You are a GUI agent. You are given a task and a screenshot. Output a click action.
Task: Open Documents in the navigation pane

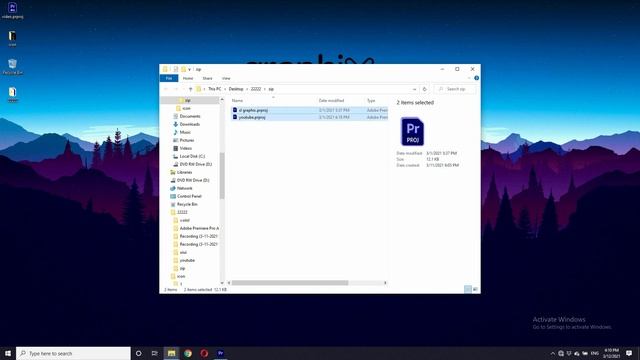click(x=190, y=116)
